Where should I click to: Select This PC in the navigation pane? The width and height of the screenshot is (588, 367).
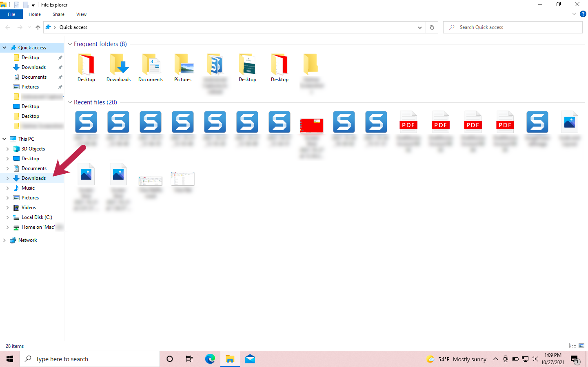[26, 139]
